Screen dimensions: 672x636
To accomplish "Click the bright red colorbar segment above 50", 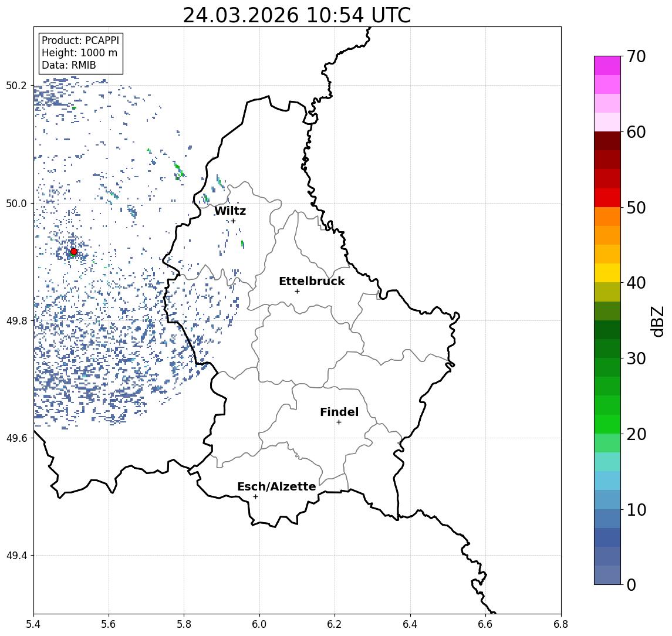I will tap(607, 198).
